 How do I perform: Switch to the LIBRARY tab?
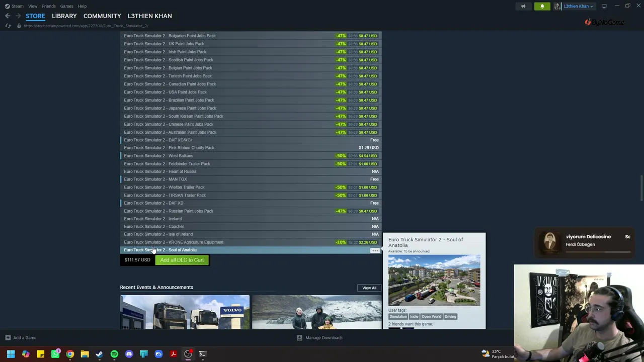tap(64, 16)
